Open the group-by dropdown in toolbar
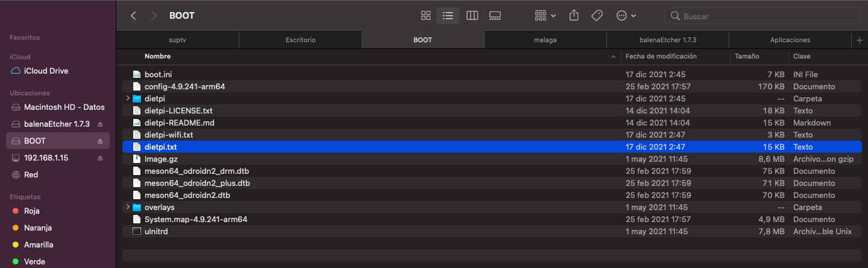Viewport: 868px width, 268px height. (x=546, y=16)
